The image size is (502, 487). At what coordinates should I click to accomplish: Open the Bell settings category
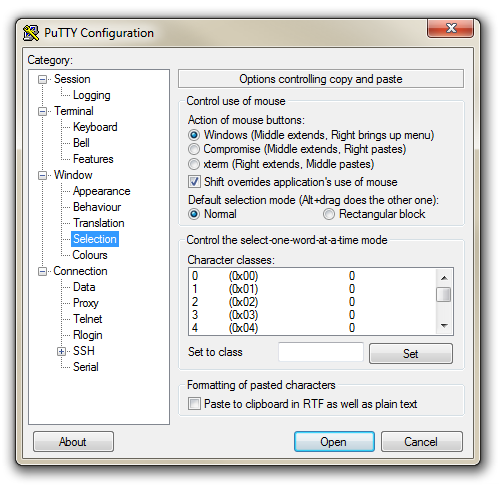tap(81, 143)
